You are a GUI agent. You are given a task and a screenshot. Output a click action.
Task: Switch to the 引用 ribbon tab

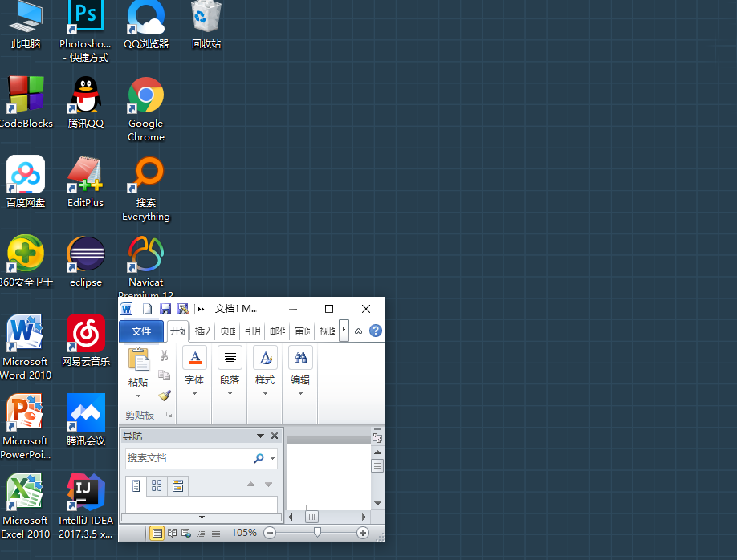(x=253, y=331)
